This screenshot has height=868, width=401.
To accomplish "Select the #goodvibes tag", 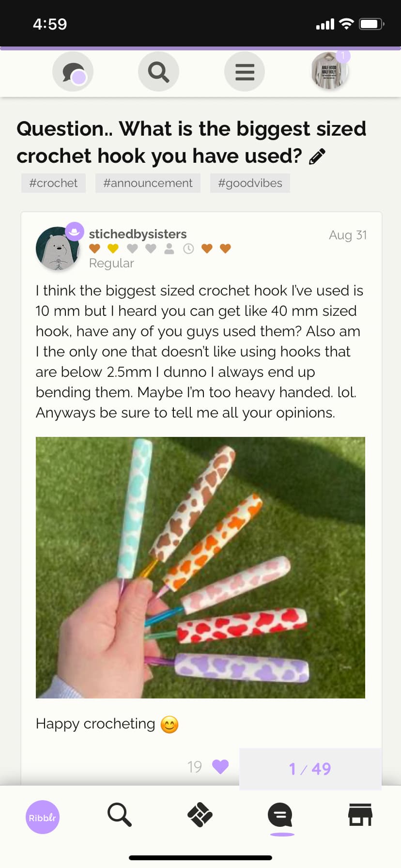I will 250,183.
